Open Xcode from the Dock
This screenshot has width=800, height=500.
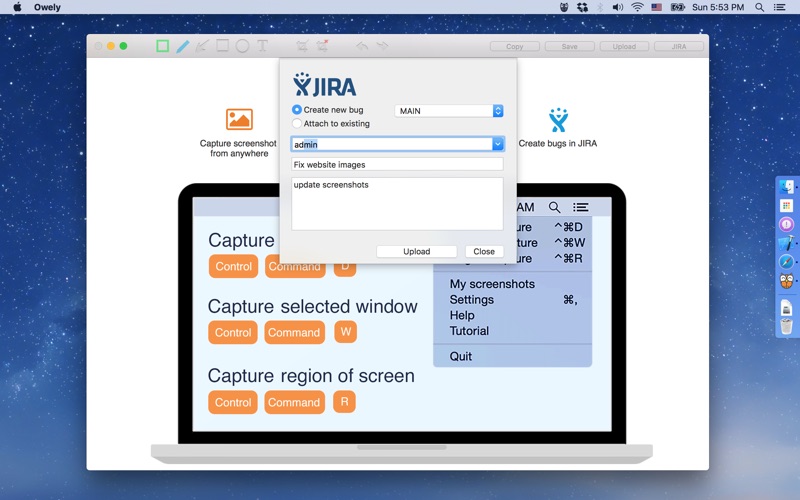786,243
